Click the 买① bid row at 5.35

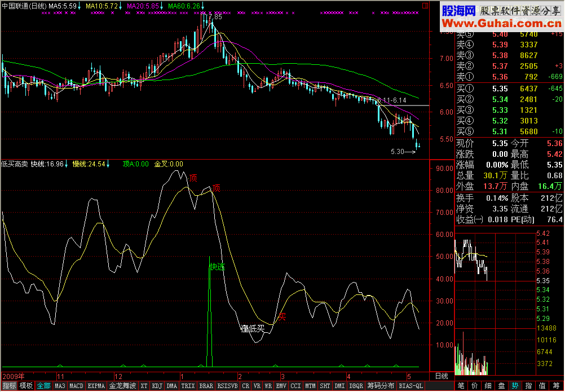tap(509, 89)
